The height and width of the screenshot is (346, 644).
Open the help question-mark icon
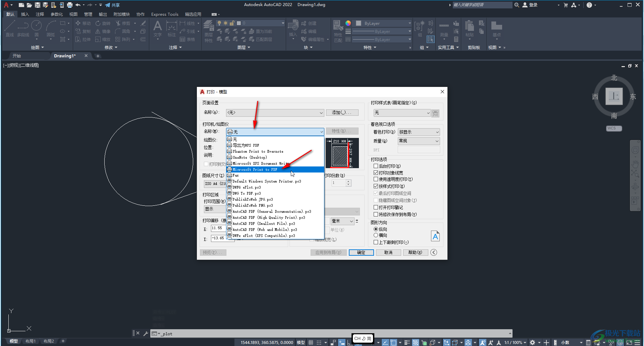[589, 5]
